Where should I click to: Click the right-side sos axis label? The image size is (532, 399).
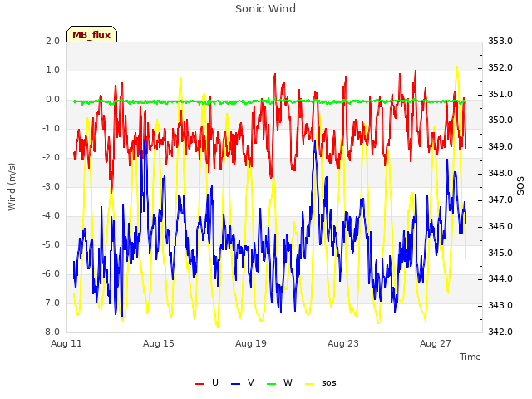520,186
